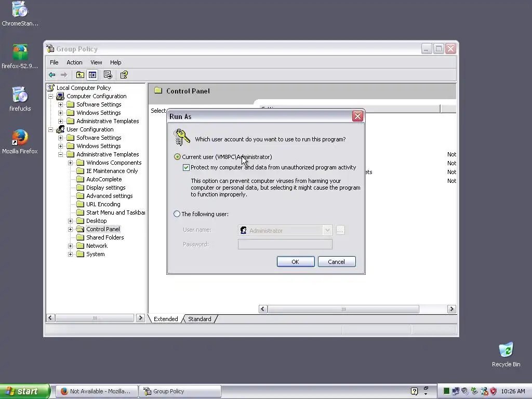The image size is (532, 399).
Task: Click the Group Policy taskbar button
Action: [x=180, y=391]
